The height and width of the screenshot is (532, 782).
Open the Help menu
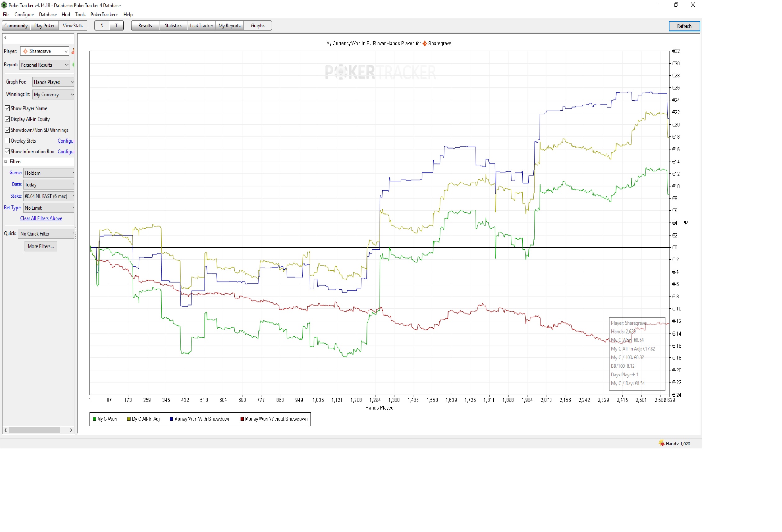[x=128, y=15]
